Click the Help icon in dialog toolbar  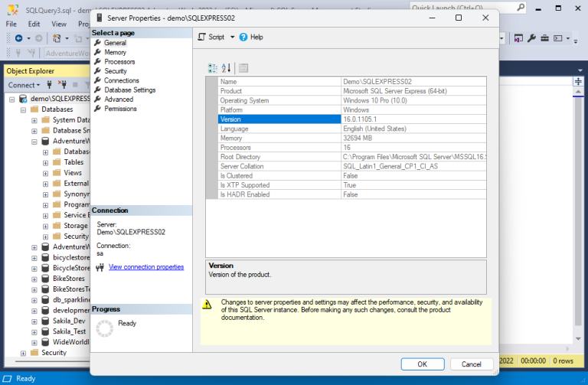244,37
